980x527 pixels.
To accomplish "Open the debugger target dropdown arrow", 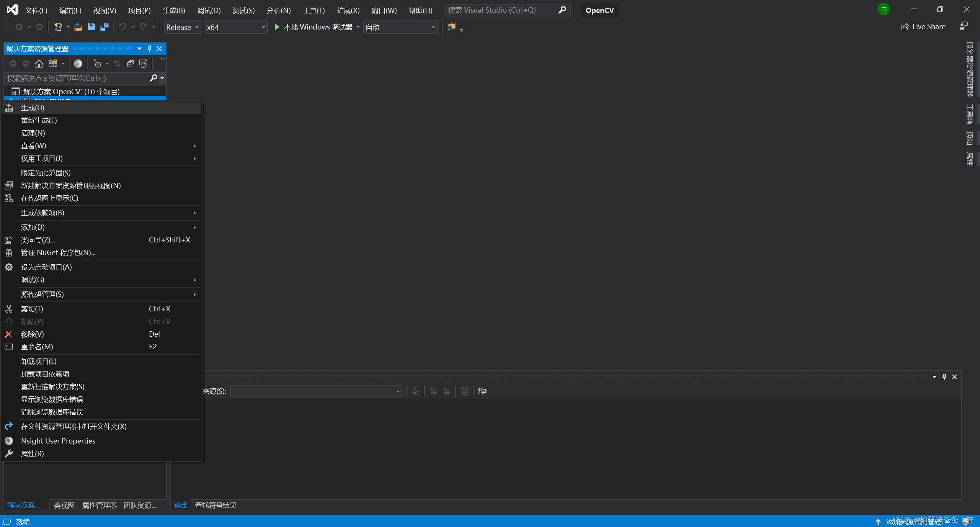I will click(x=358, y=27).
